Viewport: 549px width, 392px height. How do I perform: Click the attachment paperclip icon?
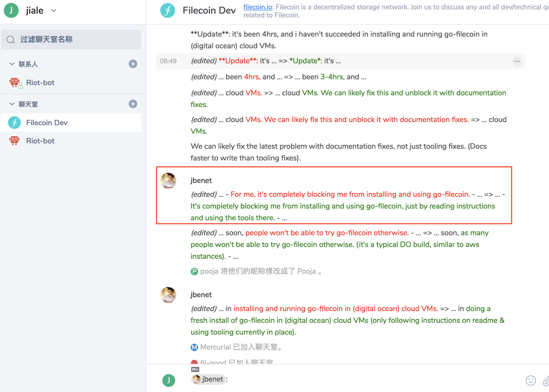[546, 381]
